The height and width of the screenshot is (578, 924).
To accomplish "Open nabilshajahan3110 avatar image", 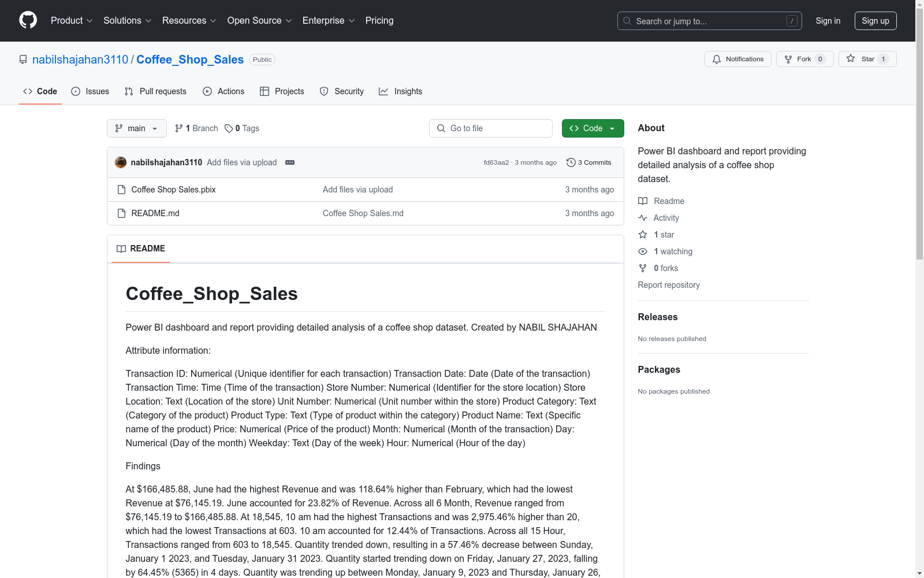I will 121,162.
